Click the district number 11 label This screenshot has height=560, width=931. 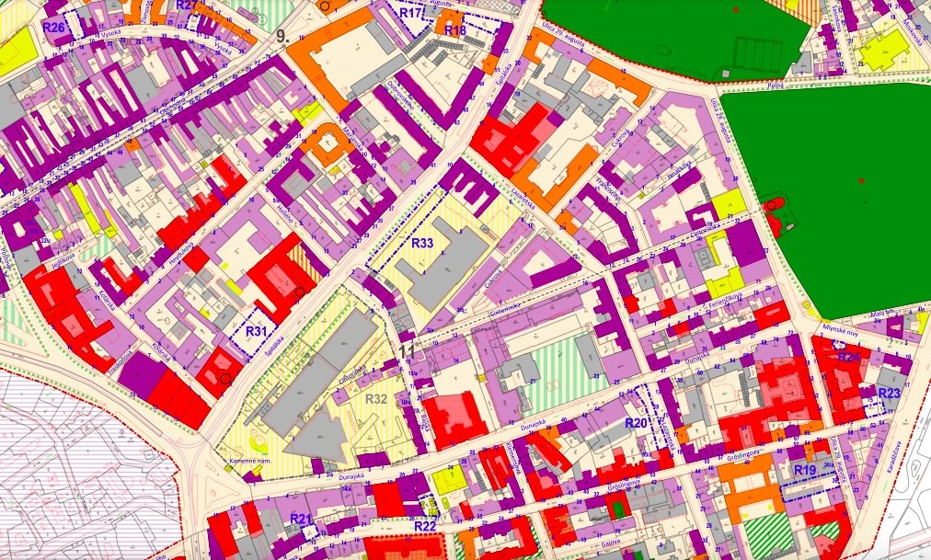pyautogui.click(x=407, y=350)
